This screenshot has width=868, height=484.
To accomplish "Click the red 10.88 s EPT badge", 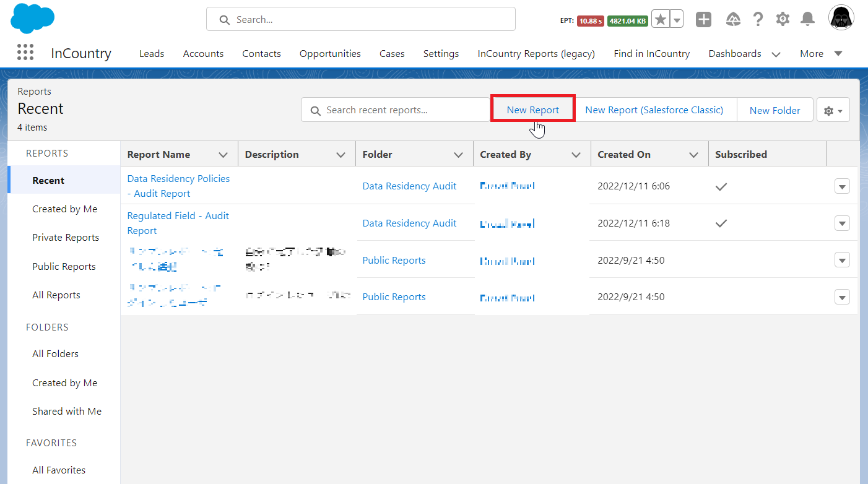I will [591, 21].
